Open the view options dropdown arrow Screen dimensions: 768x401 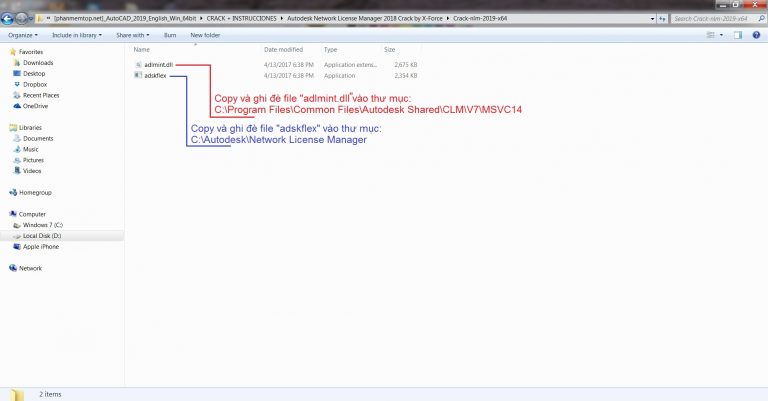pos(721,35)
